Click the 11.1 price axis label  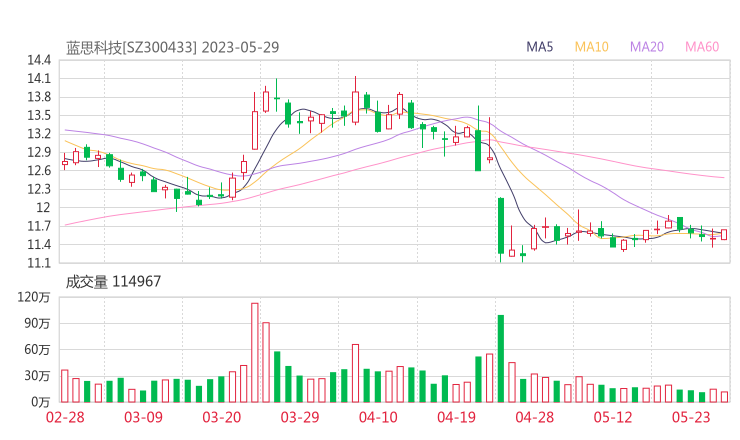(x=39, y=263)
